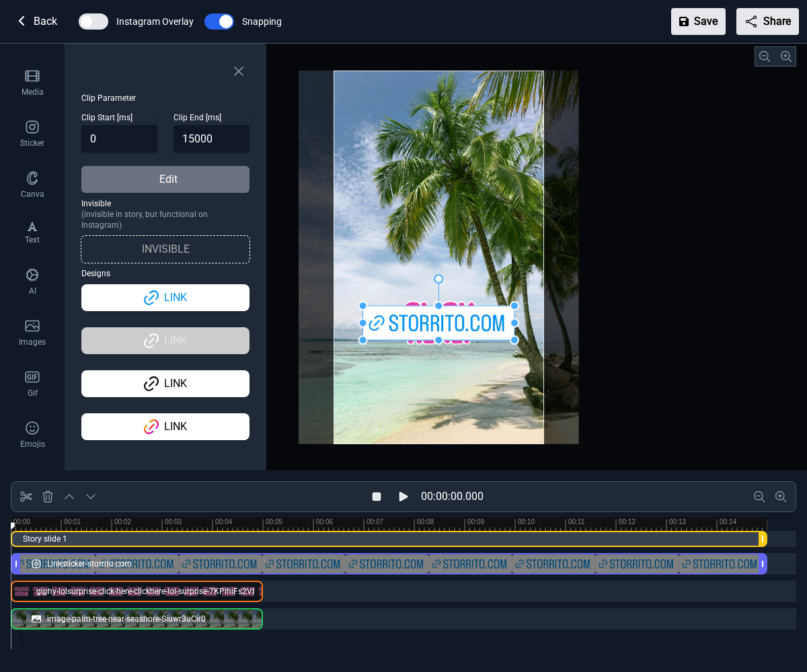This screenshot has height=672, width=807.
Task: Select the Sticker tool in the sidebar
Action: coord(32,133)
